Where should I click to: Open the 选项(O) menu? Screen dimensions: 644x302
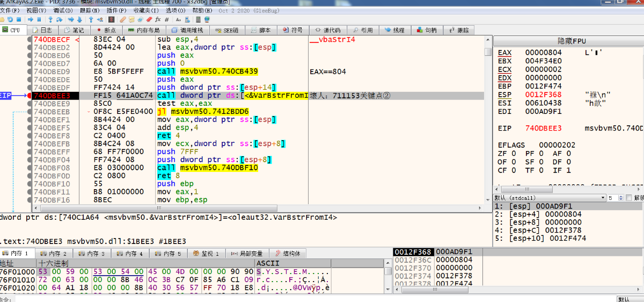click(176, 10)
